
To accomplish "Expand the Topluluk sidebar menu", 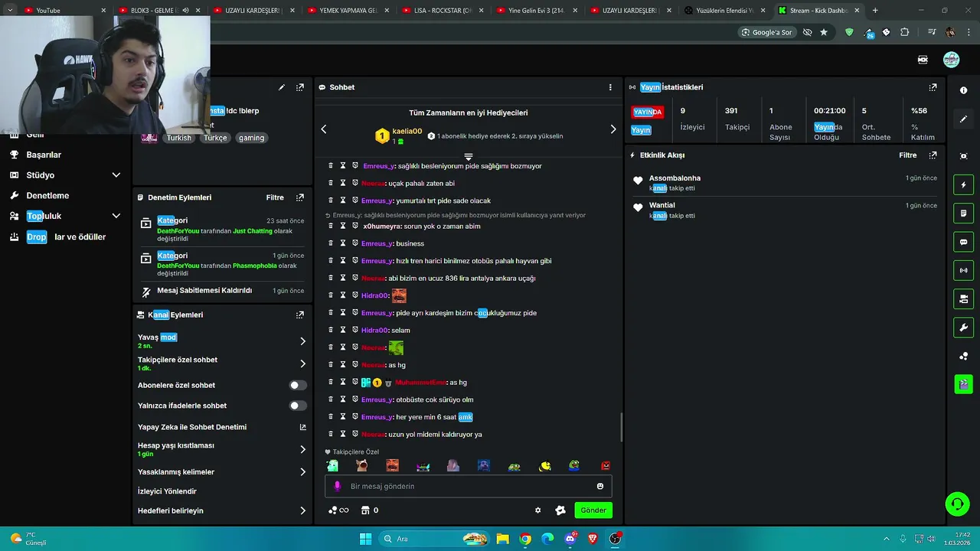I will (116, 216).
